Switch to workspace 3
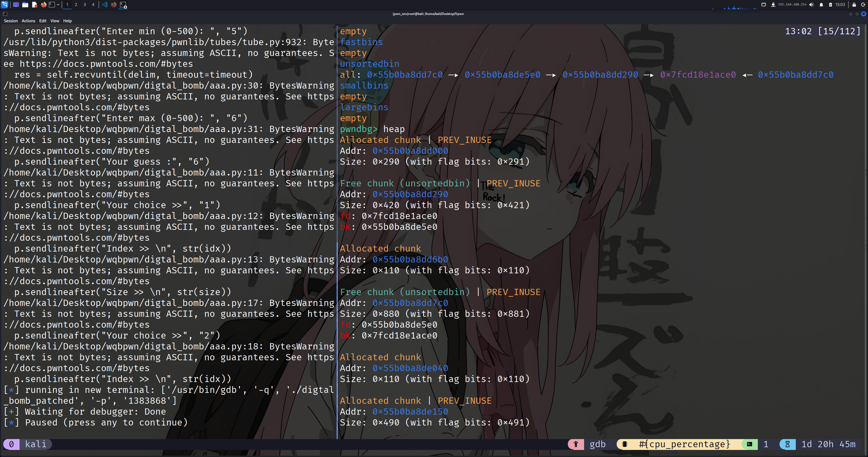Image resolution: width=868 pixels, height=457 pixels. (x=85, y=4)
